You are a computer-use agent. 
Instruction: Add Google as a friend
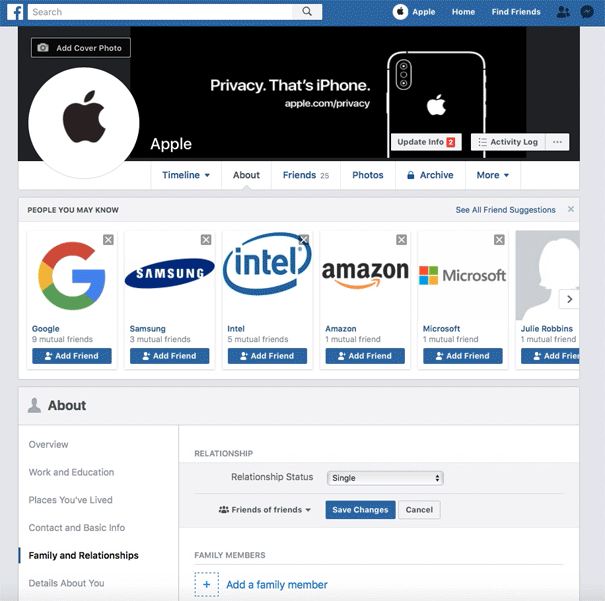pos(72,356)
